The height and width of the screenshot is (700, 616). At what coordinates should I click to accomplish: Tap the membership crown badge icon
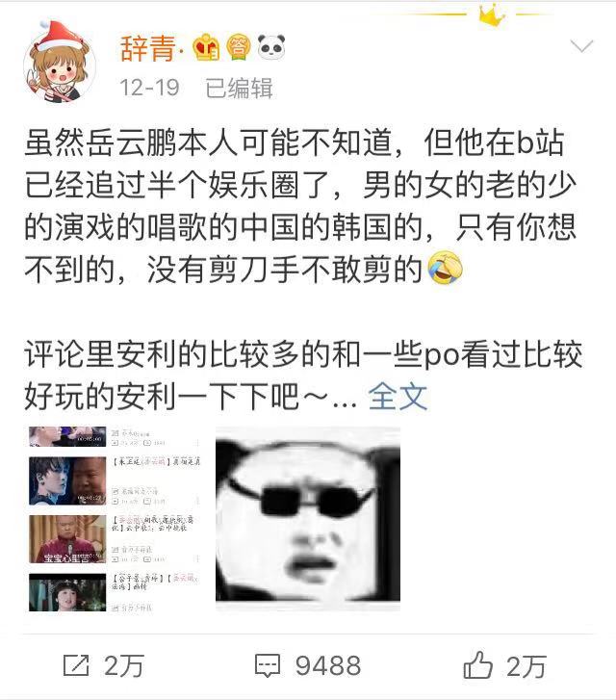206,47
